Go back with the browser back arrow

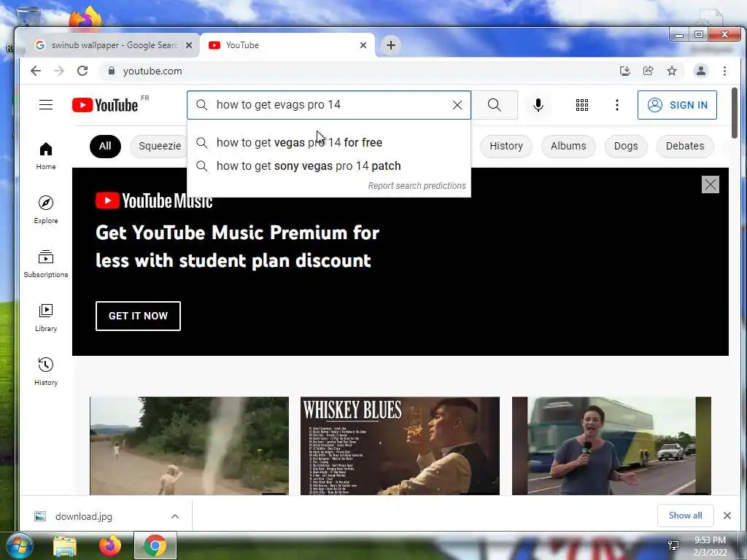click(36, 71)
